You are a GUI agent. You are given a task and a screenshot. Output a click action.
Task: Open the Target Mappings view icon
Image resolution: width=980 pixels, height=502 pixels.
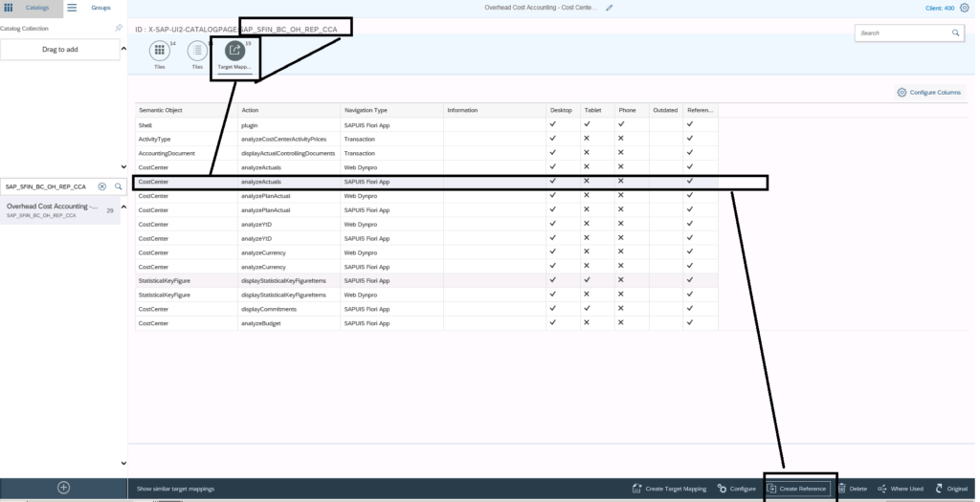235,50
